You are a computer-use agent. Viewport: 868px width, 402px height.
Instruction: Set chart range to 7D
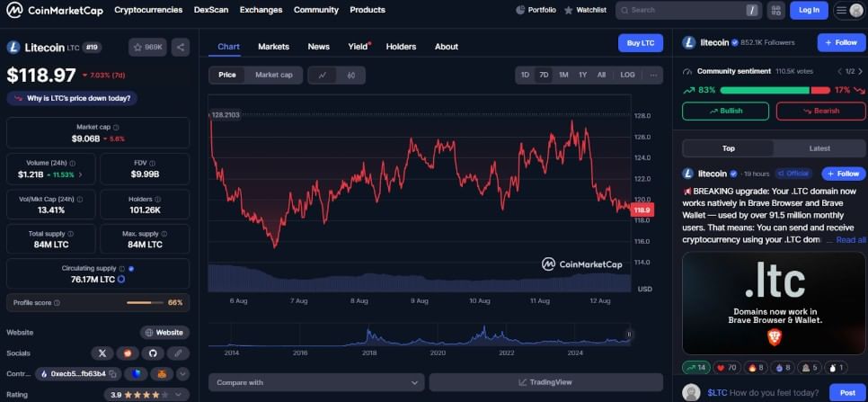[x=544, y=75]
